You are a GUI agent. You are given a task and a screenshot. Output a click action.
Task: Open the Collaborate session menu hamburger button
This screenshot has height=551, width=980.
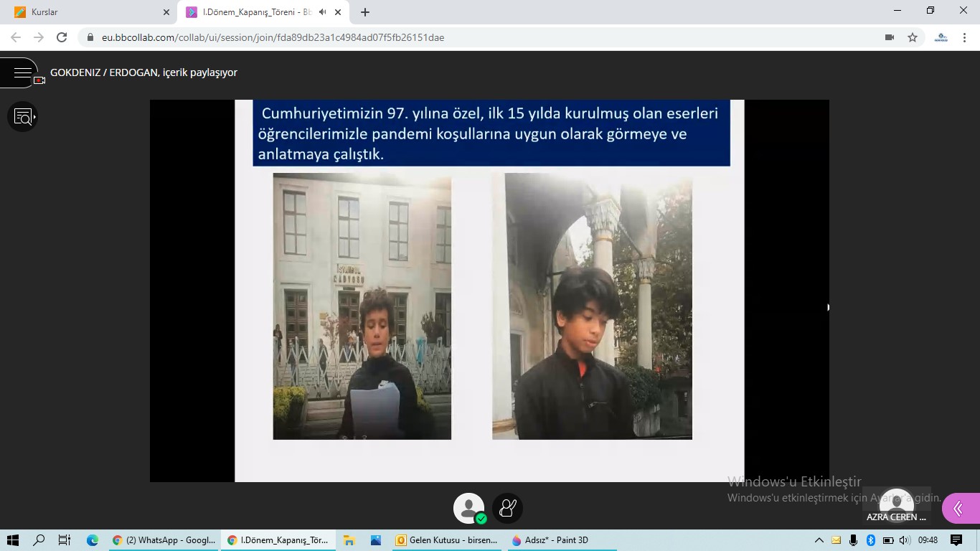point(22,72)
